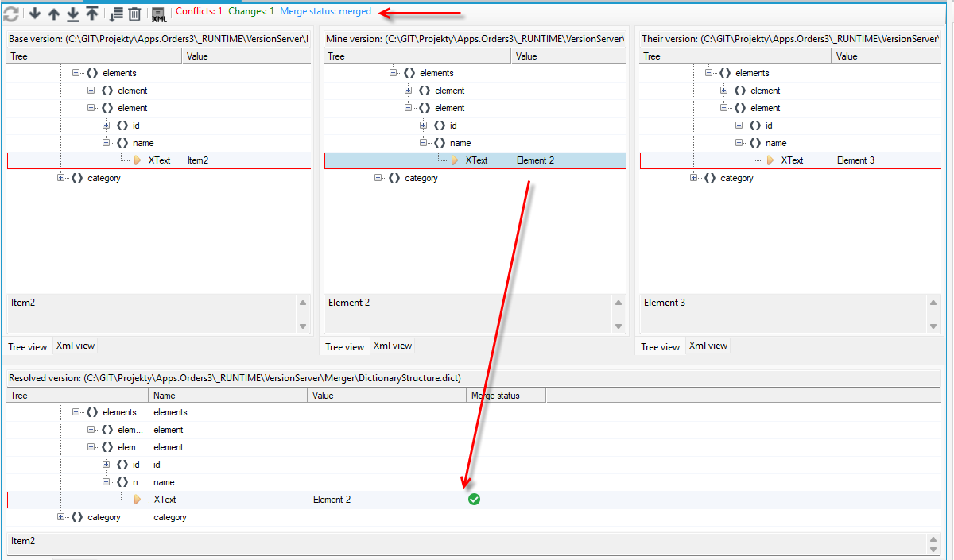The image size is (954, 560).
Task: Click scroll-down arrow of Base version text preview
Action: click(303, 326)
